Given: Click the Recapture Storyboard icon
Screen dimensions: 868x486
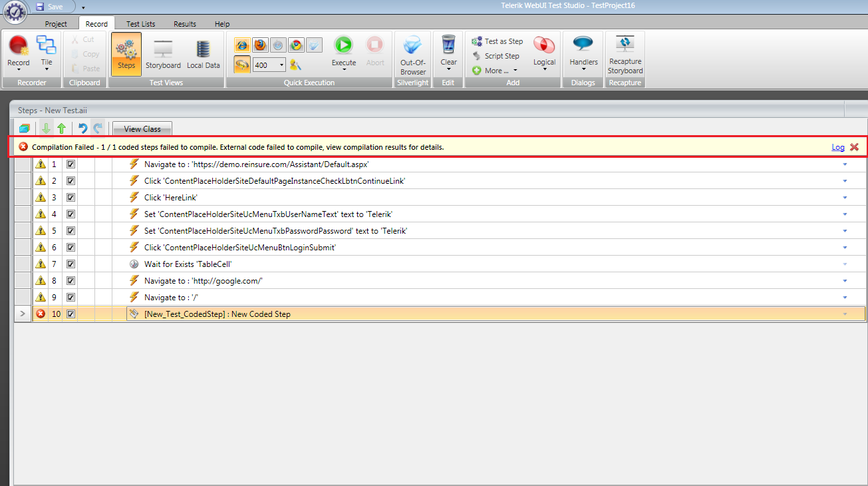Looking at the screenshot, I should coord(625,45).
